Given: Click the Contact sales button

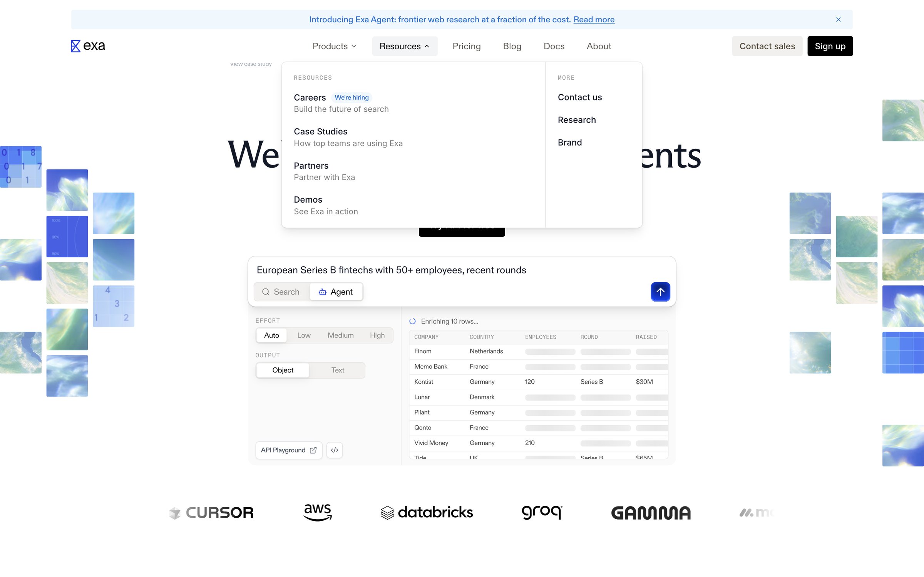Looking at the screenshot, I should [767, 46].
